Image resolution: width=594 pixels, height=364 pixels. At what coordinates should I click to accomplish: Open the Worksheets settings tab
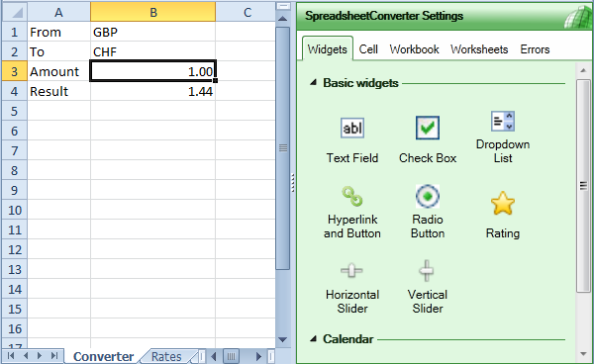click(479, 49)
